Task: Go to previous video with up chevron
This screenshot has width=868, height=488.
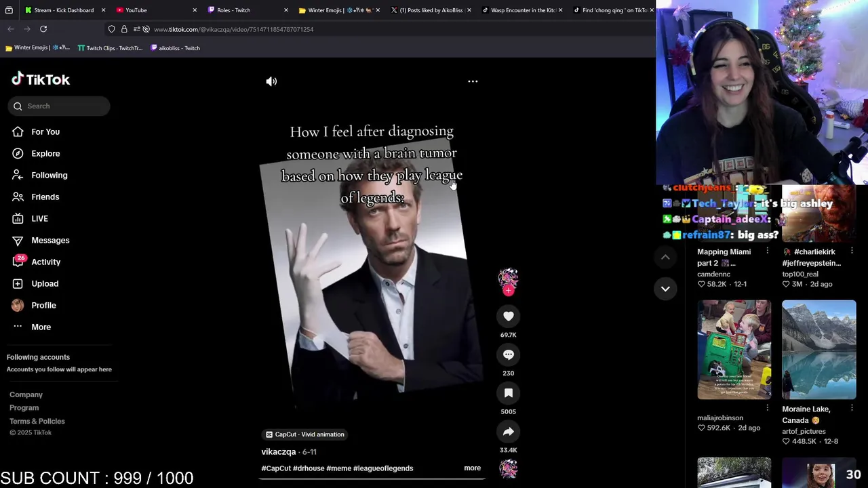Action: 665,258
